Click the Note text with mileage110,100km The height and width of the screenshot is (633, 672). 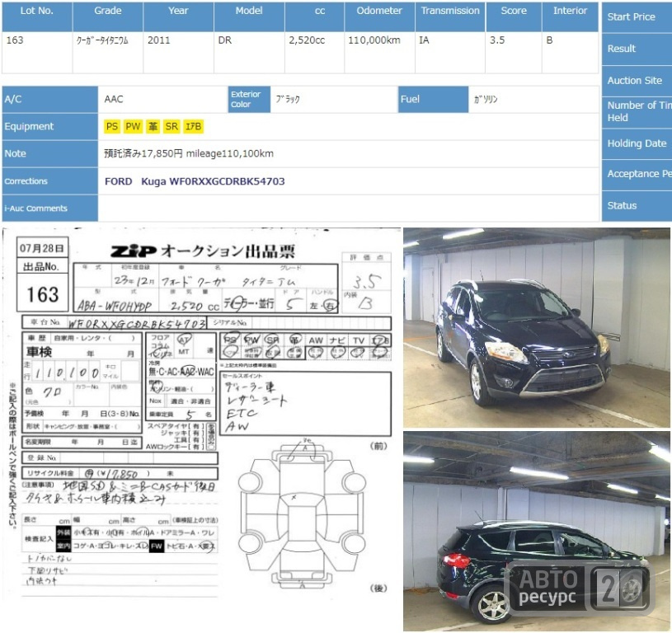tap(189, 154)
